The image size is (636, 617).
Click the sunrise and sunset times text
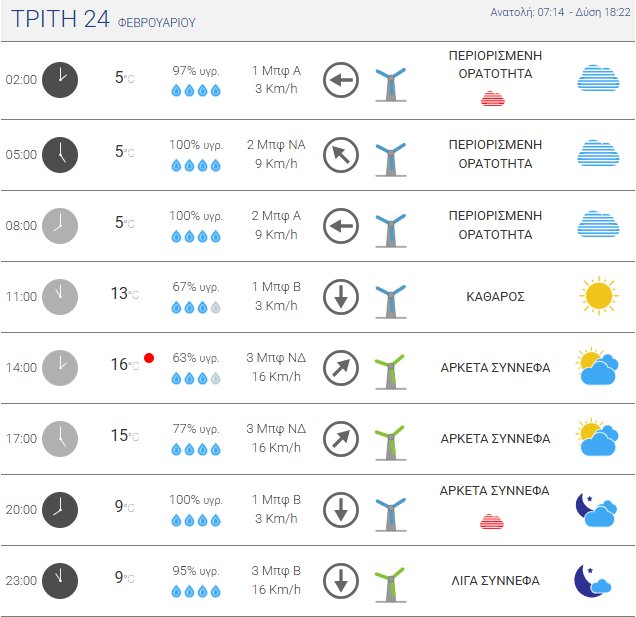[x=560, y=13]
